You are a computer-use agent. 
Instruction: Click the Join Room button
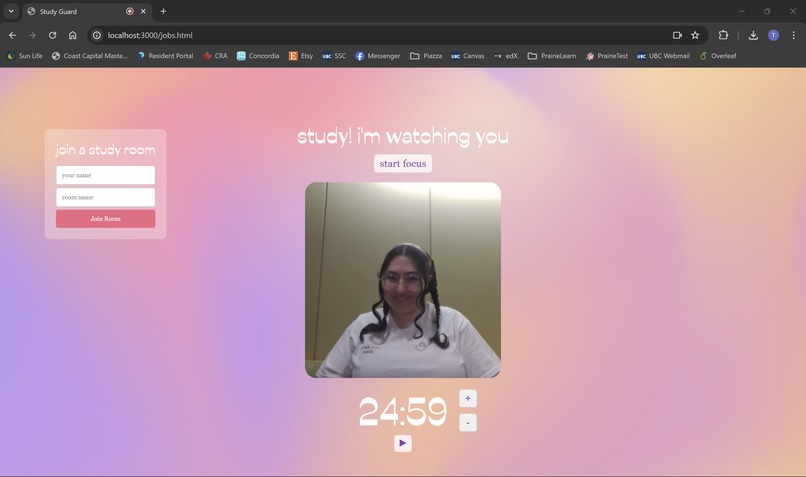[x=105, y=218]
